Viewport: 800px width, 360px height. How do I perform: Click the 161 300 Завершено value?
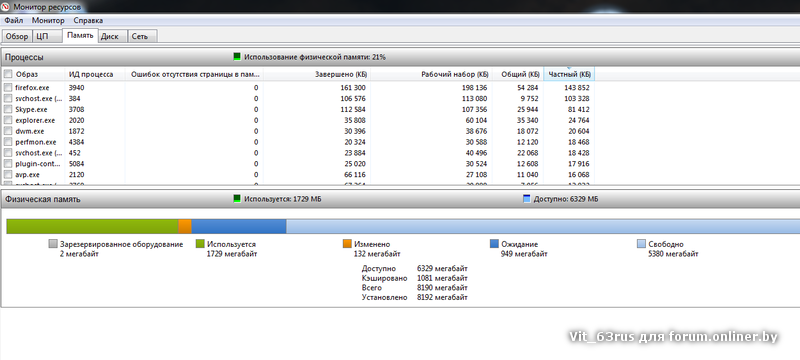click(x=353, y=88)
